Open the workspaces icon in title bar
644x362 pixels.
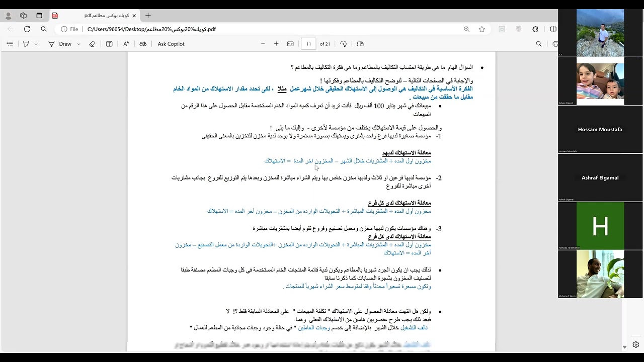tap(23, 16)
